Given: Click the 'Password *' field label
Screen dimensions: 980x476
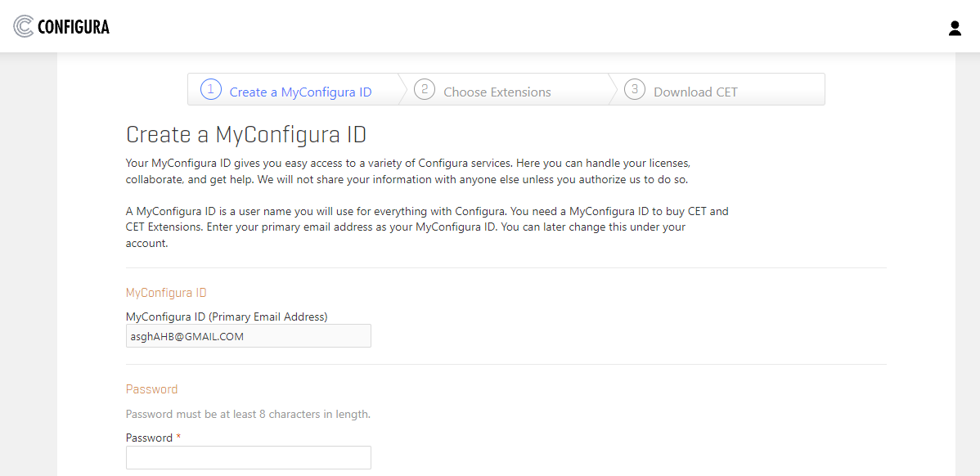Looking at the screenshot, I should click(153, 438).
